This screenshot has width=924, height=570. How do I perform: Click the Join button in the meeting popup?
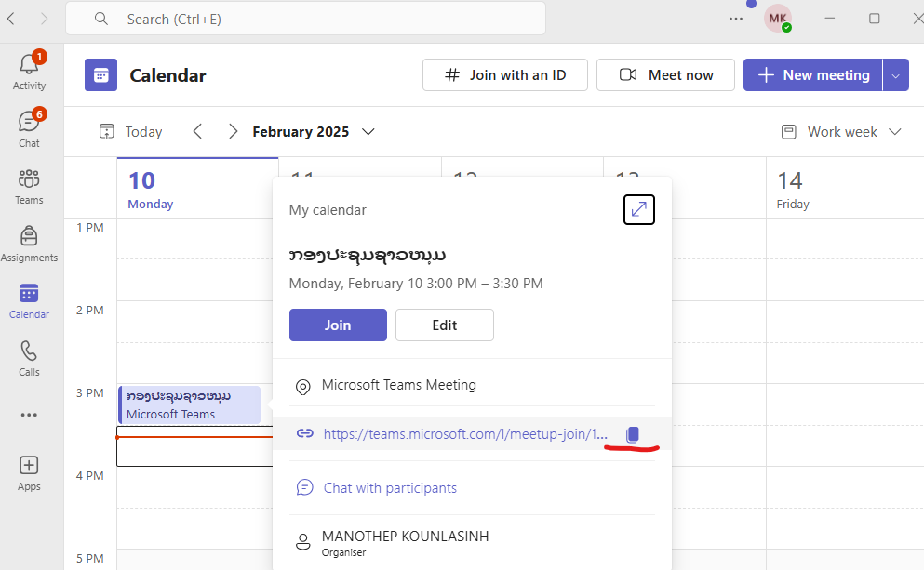(x=338, y=325)
